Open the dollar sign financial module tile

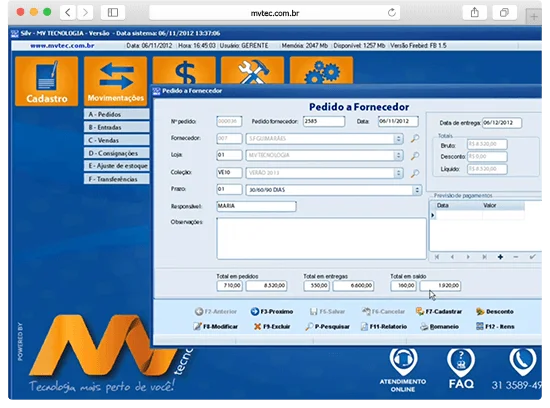(x=184, y=71)
